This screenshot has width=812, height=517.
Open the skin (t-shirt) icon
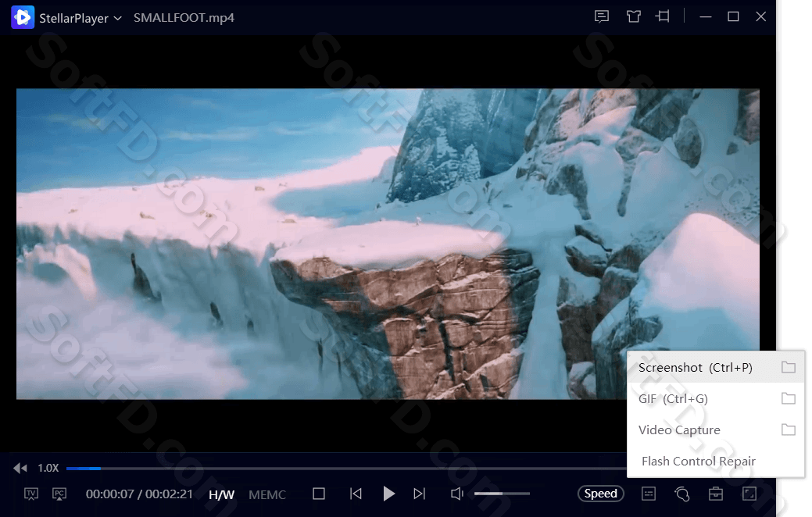coord(633,16)
